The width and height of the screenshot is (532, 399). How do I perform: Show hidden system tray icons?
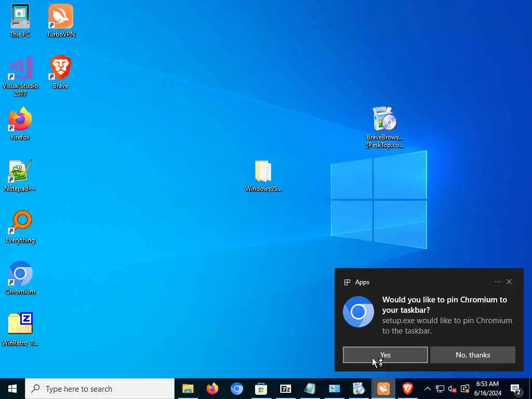click(428, 389)
